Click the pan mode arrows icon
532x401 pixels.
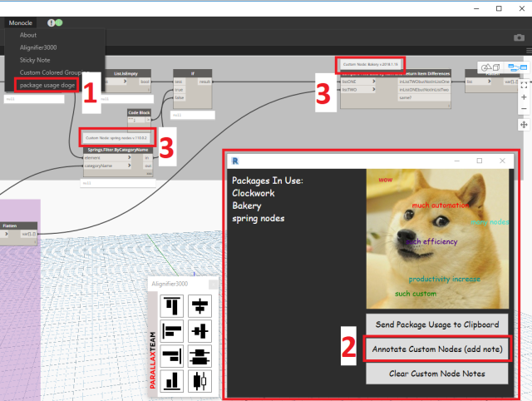click(x=524, y=125)
